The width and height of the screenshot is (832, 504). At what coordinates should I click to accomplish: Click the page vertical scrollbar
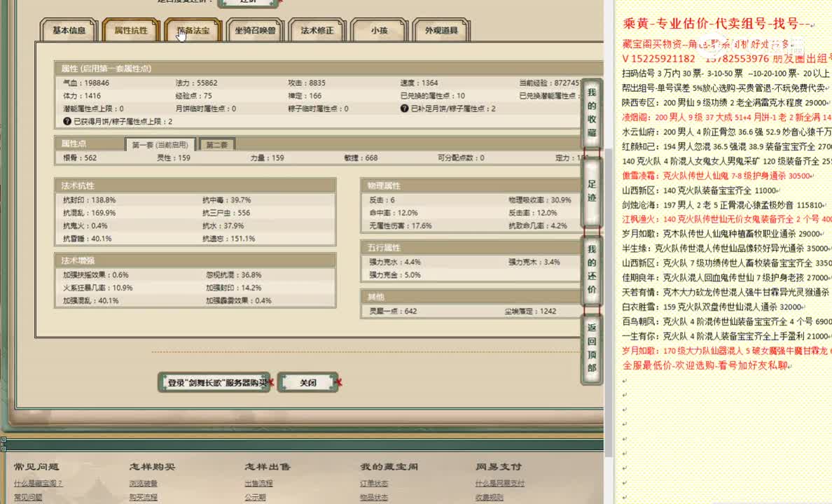[x=609, y=302]
